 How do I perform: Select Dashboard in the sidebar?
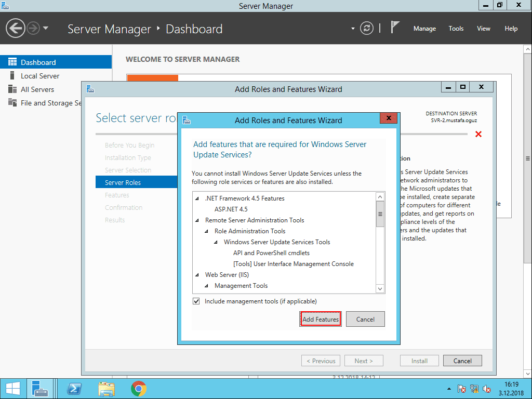point(56,62)
